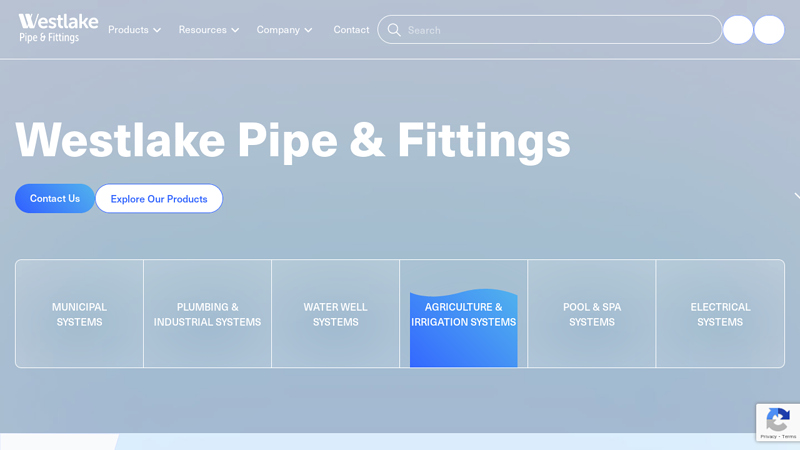Open the reCAPTCHA badge
Viewport: 800px width, 450px height.
(x=778, y=422)
